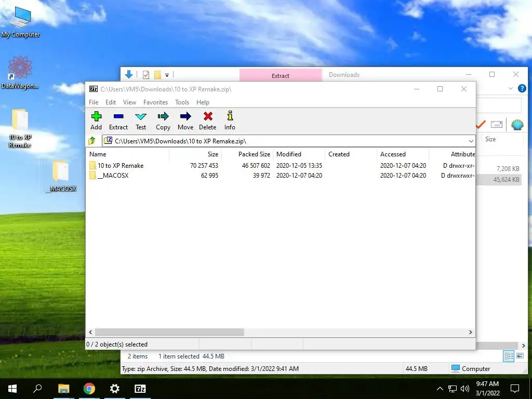532x399 pixels.
Task: Click the 39 972 packed size value
Action: (x=261, y=176)
